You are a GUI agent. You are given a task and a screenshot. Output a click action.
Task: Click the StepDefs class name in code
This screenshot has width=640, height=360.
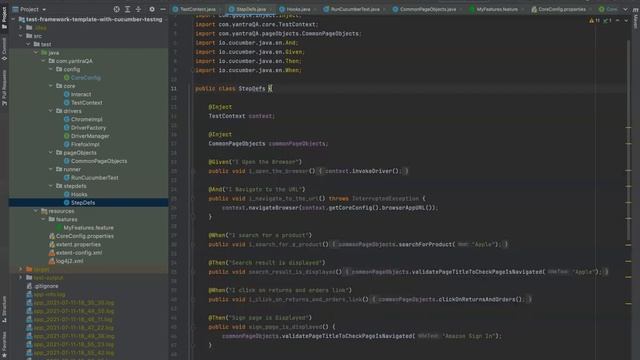point(252,89)
